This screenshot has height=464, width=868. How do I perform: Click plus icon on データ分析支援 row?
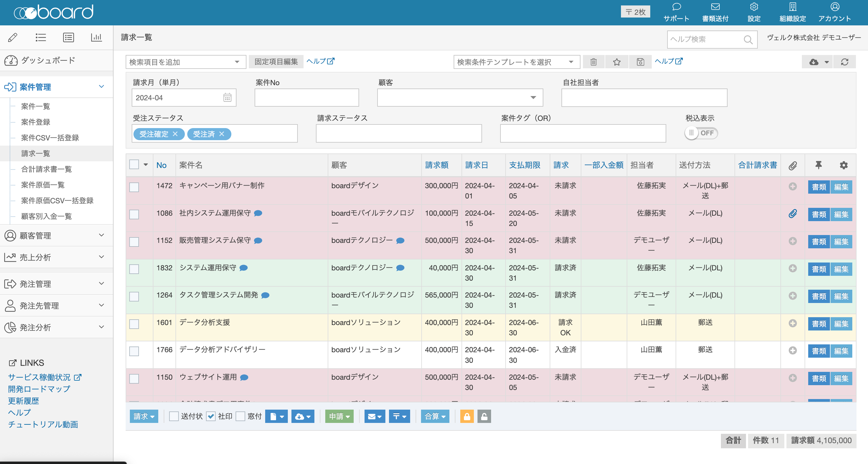(x=792, y=323)
